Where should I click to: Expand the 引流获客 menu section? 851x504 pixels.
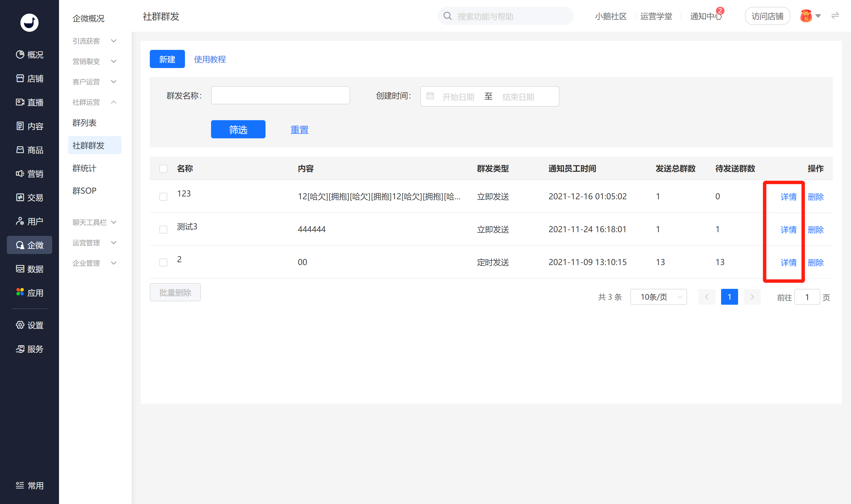(94, 41)
